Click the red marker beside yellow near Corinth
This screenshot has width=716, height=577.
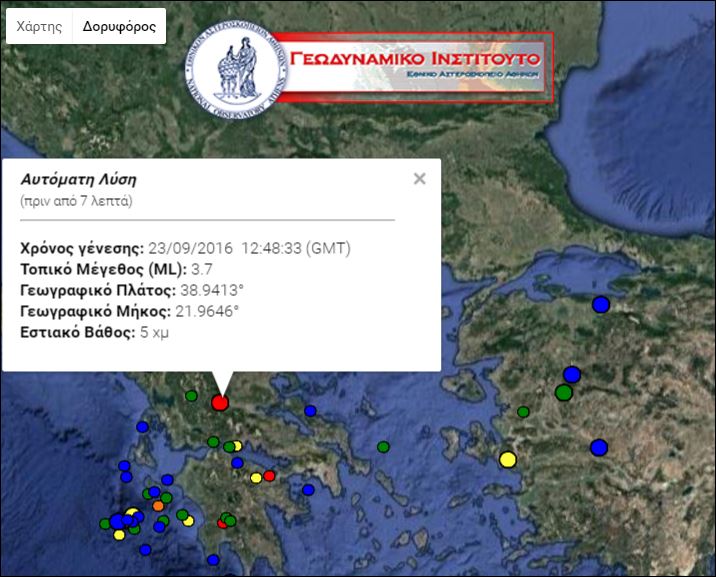pos(269,476)
